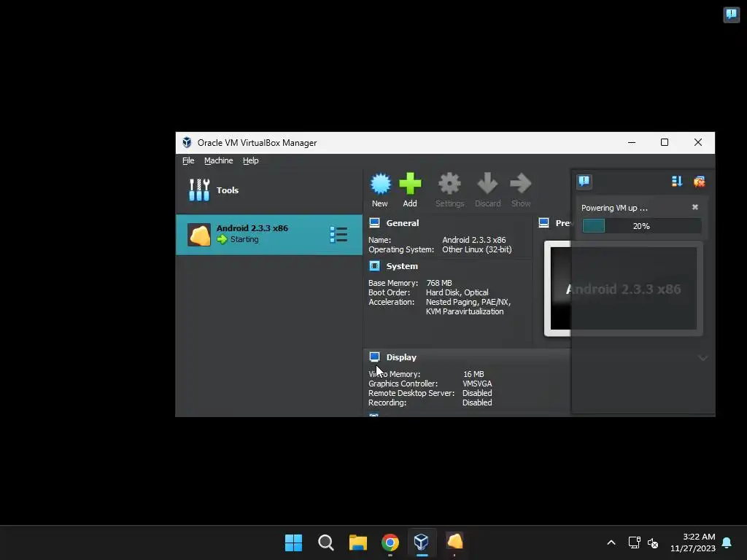Screen dimensions: 747x560
Task: Click the System section heading
Action: (x=402, y=266)
